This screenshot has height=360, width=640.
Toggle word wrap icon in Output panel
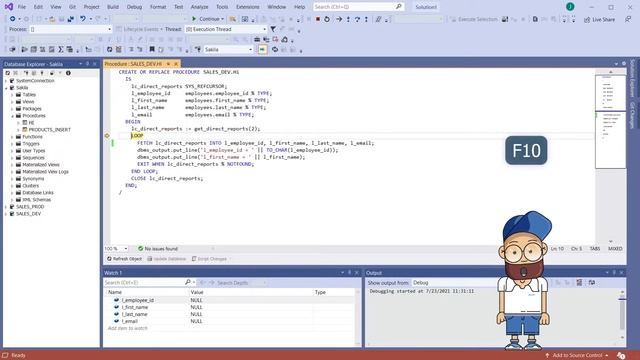point(591,282)
